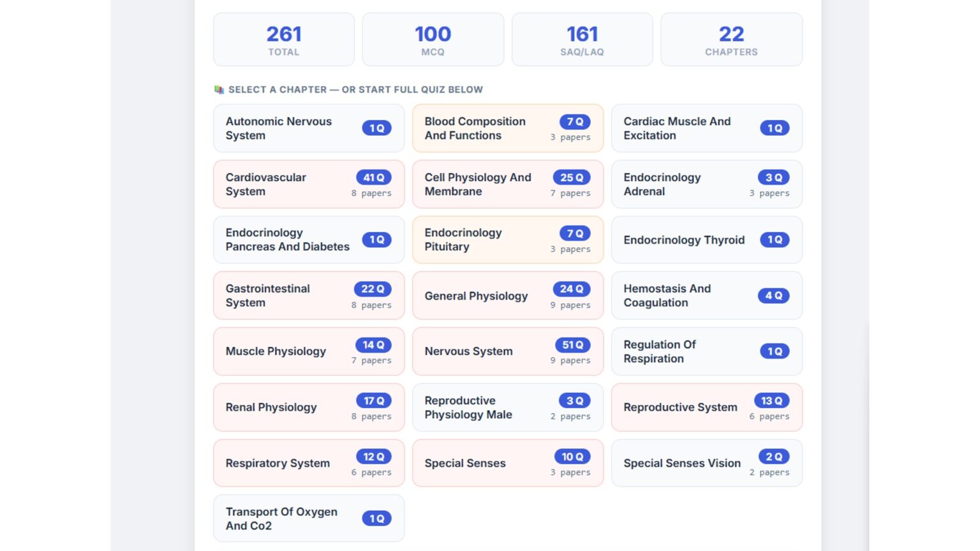Select Endocrinology Pancreas And Diabetes chapter
The height and width of the screenshot is (551, 980).
click(x=309, y=240)
